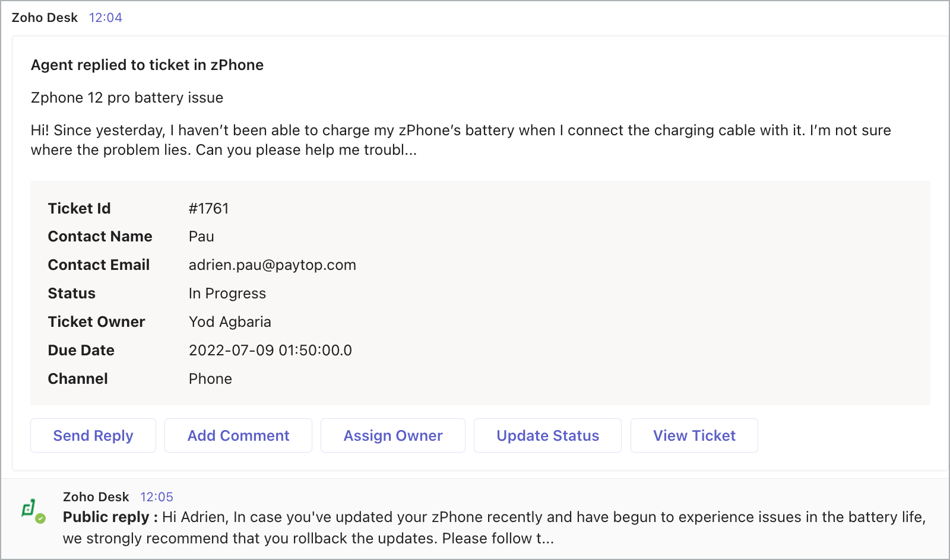Click the due date 2022-07-09 value
950x560 pixels.
click(270, 351)
